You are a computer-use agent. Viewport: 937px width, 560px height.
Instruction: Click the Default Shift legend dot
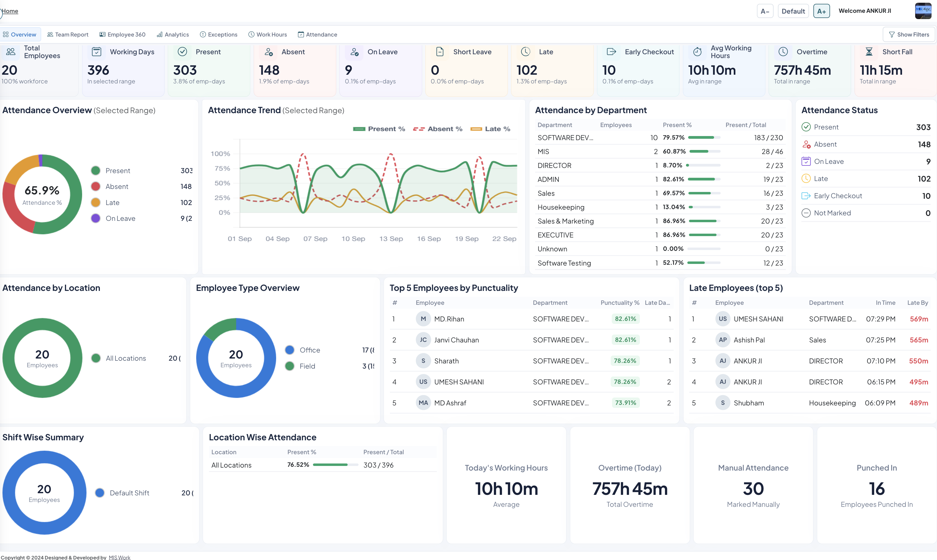tap(100, 493)
